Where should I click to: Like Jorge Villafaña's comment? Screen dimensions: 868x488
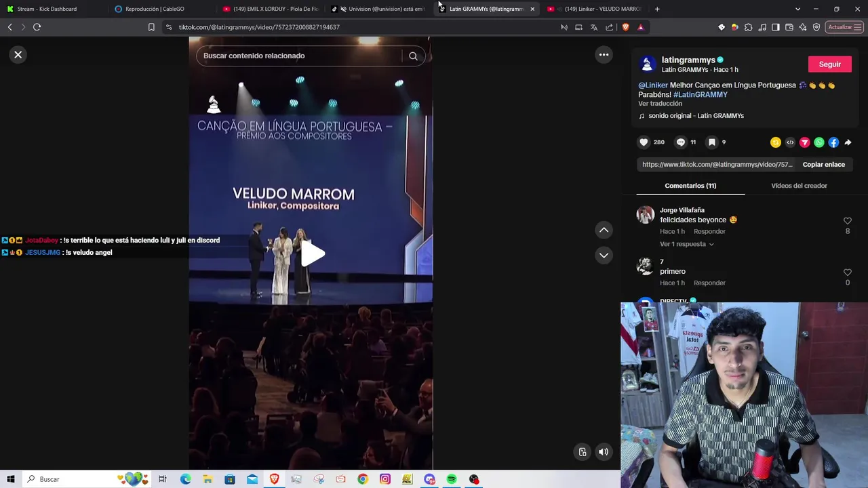(847, 221)
